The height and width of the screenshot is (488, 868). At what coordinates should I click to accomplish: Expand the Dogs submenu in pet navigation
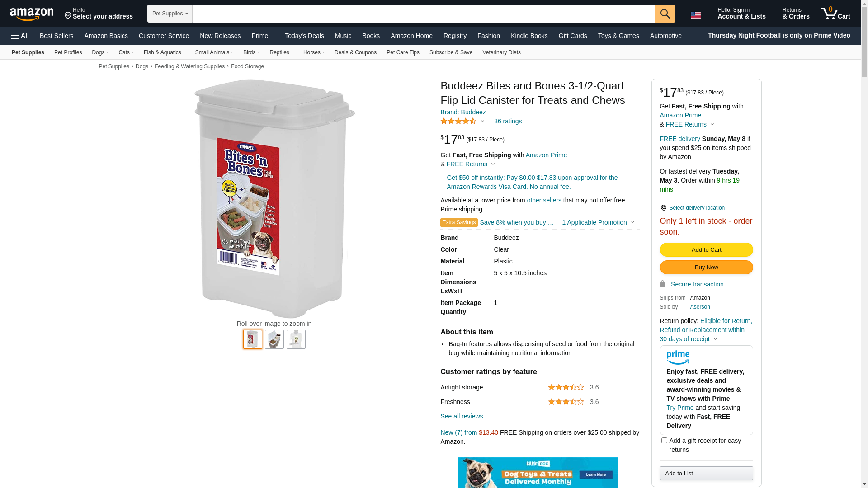100,52
